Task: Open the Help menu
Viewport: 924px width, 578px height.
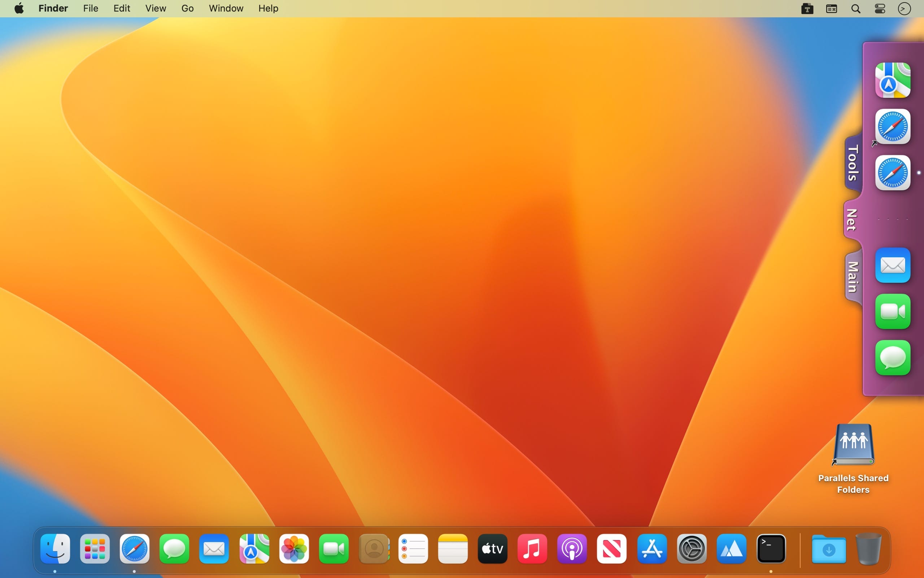Action: pyautogui.click(x=268, y=8)
